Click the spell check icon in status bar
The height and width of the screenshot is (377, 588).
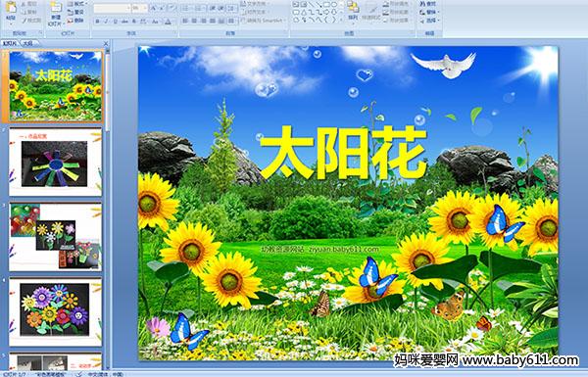[x=78, y=374]
